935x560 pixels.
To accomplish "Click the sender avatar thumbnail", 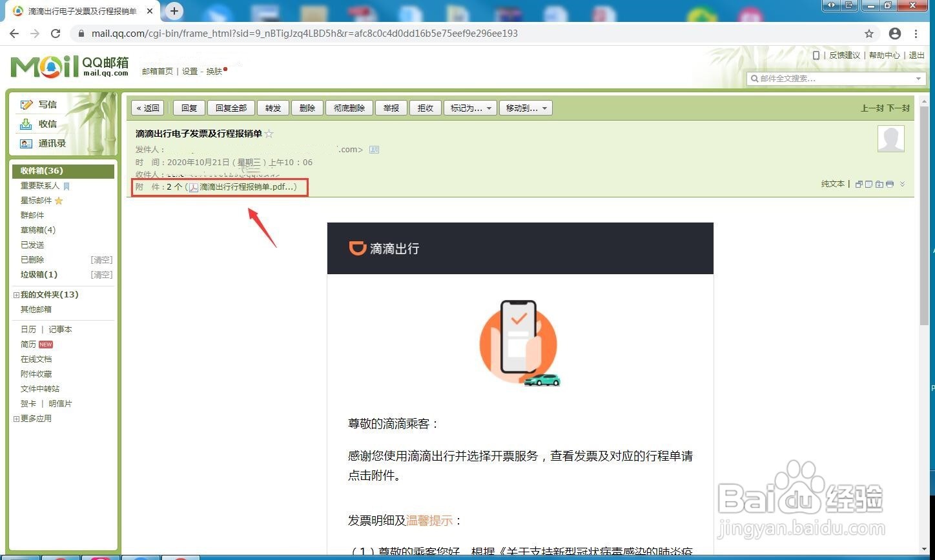I will (891, 139).
